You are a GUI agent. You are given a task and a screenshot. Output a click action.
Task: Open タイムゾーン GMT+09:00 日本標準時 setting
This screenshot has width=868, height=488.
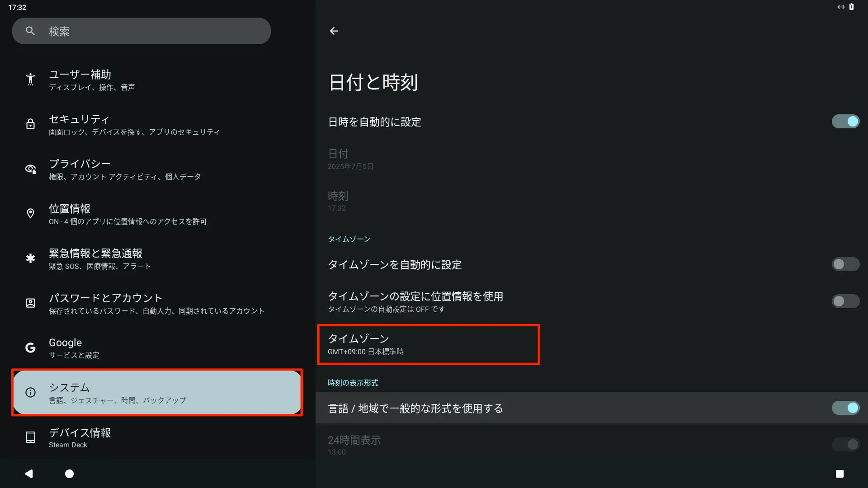429,344
